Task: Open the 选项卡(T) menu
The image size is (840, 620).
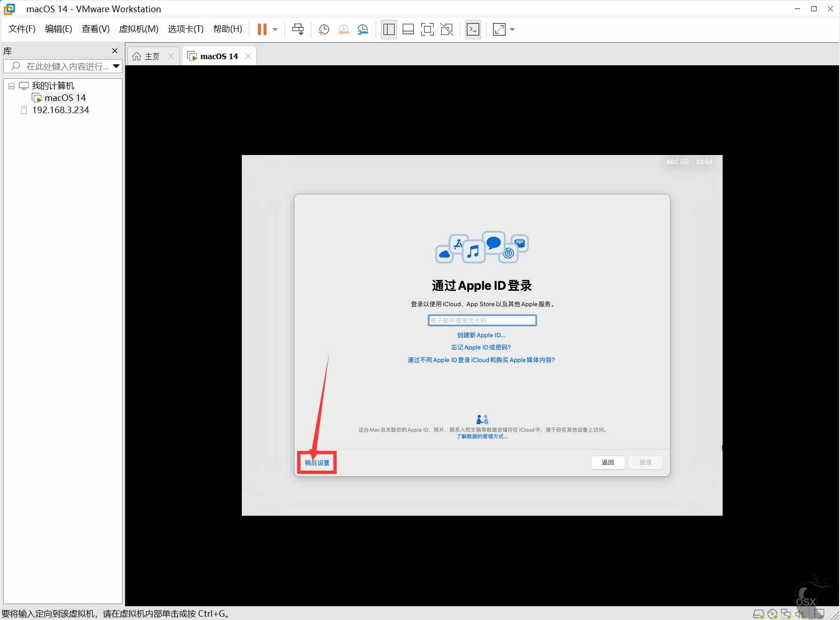Action: [185, 29]
